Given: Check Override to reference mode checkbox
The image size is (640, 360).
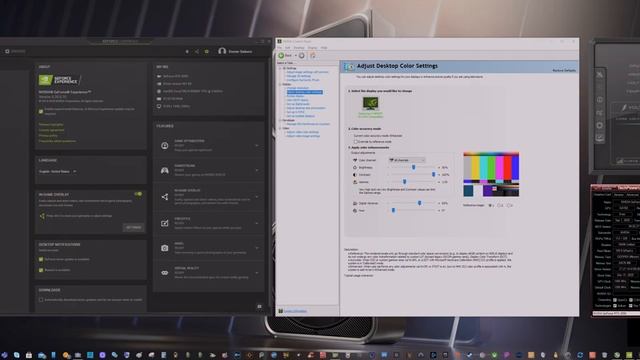Looking at the screenshot, I should point(356,142).
